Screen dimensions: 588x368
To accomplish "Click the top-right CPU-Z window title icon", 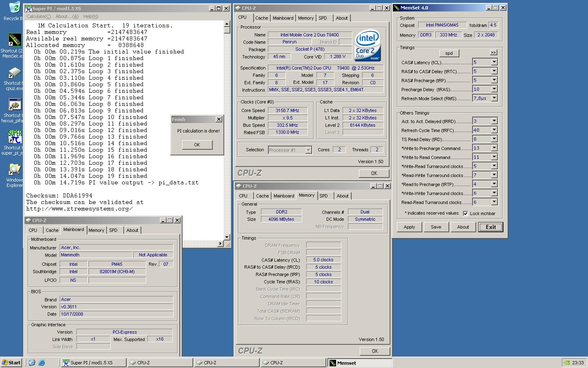I will click(238, 8).
